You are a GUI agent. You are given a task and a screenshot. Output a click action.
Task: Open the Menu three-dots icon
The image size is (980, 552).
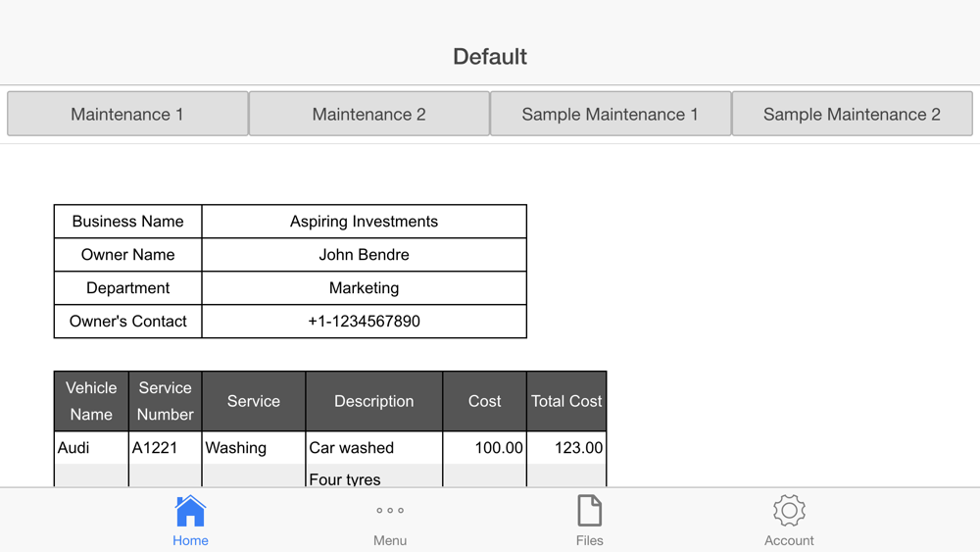pos(390,511)
